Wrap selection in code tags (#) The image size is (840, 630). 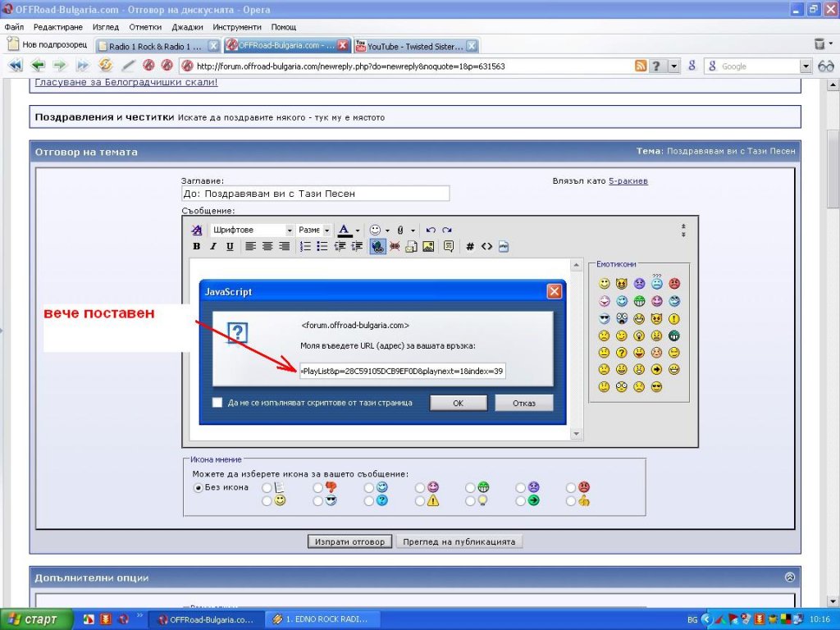pos(470,246)
